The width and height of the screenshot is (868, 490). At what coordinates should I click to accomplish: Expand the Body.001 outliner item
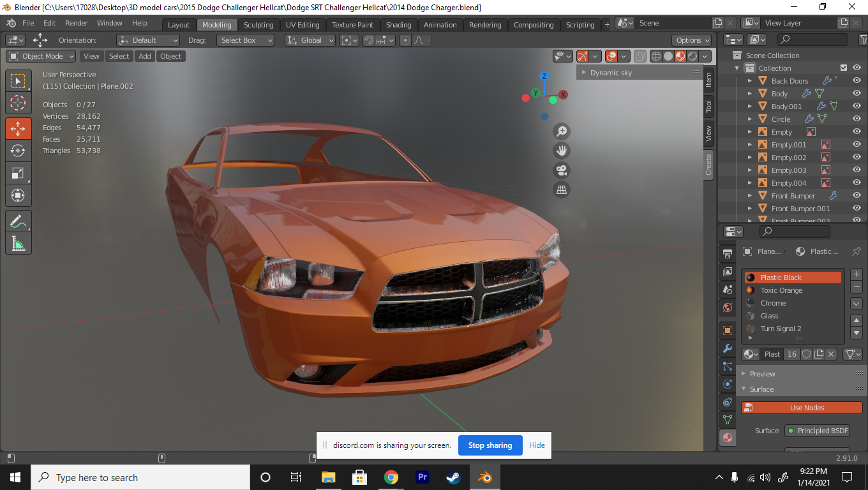click(x=750, y=107)
